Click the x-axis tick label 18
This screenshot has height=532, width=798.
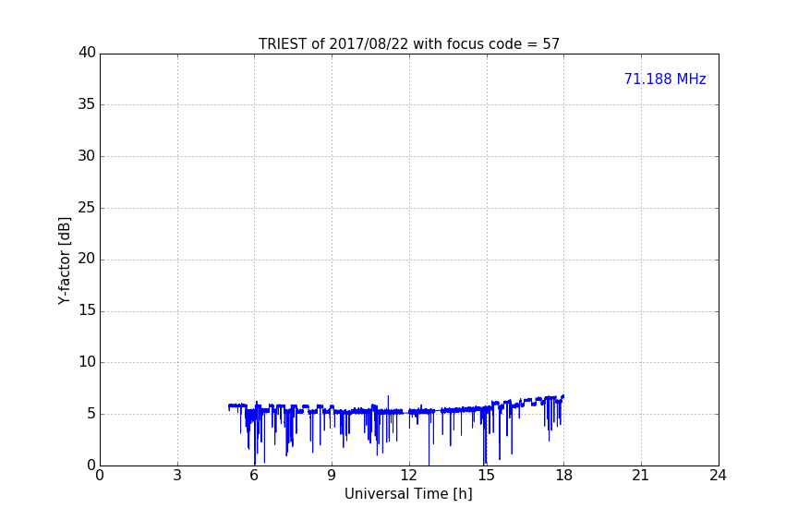[563, 476]
